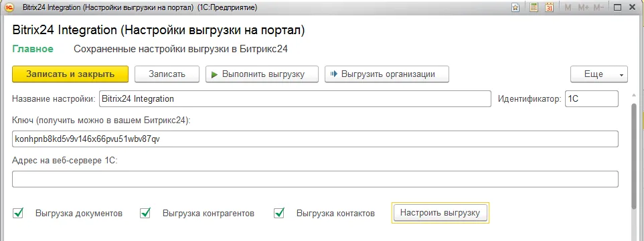Click Выполнить выгрузку button
644x241 pixels.
(262, 74)
